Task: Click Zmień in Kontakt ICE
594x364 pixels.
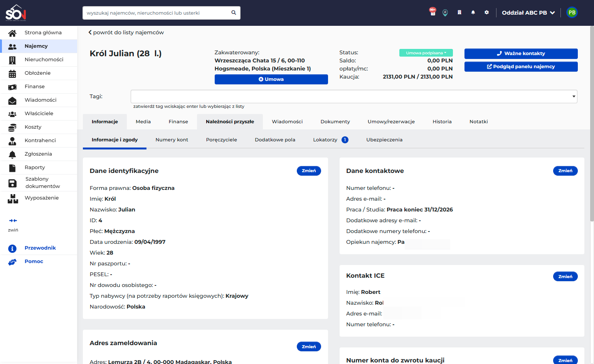Action: point(565,277)
